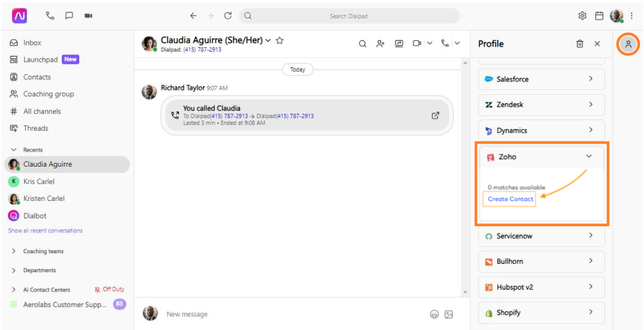Select Claudia Aguirre in Recents
This screenshot has height=330, width=644.
[67, 164]
